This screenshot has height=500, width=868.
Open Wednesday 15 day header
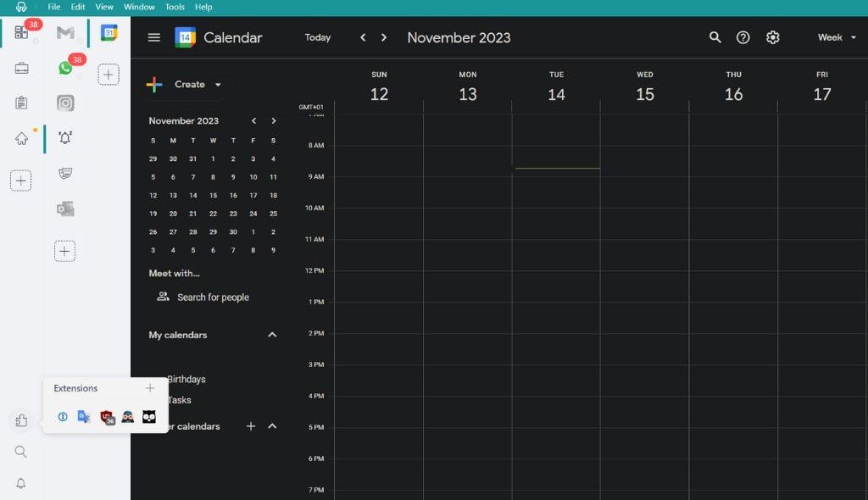pos(645,88)
